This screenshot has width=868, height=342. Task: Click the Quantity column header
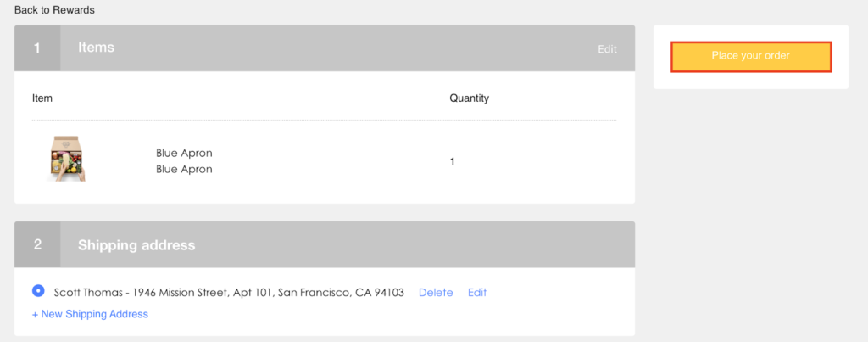pyautogui.click(x=469, y=98)
